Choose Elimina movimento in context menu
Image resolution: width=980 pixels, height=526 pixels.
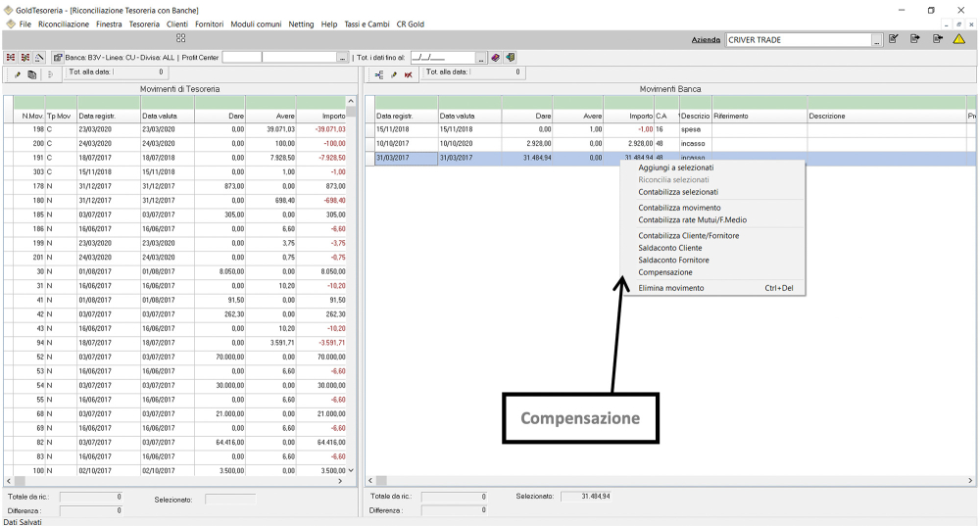pos(670,288)
